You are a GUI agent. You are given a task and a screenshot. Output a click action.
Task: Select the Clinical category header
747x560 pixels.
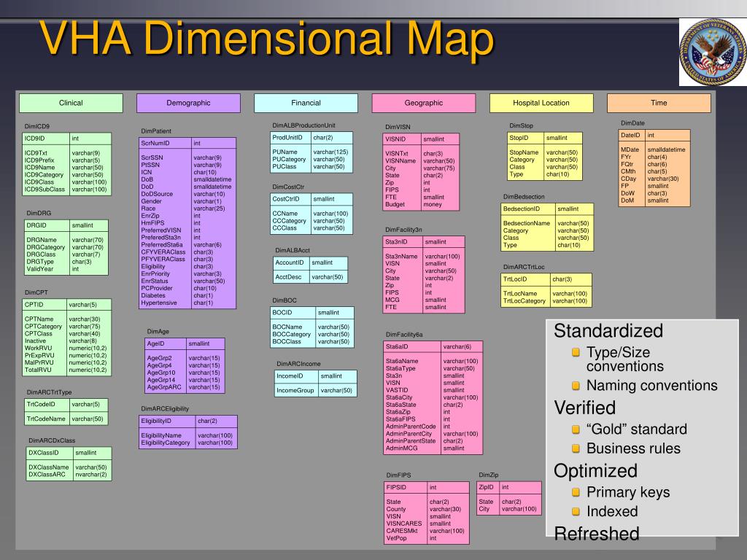(71, 103)
